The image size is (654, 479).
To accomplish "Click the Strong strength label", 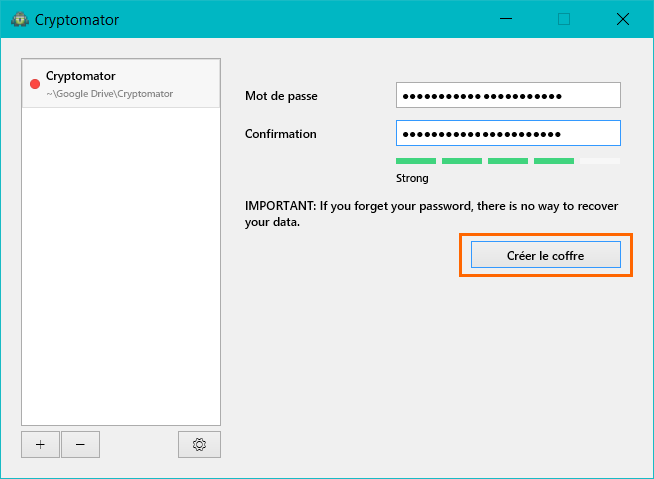I will tap(412, 178).
